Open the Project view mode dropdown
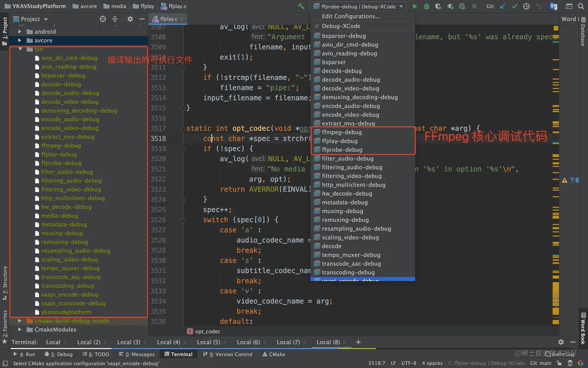 pos(30,19)
